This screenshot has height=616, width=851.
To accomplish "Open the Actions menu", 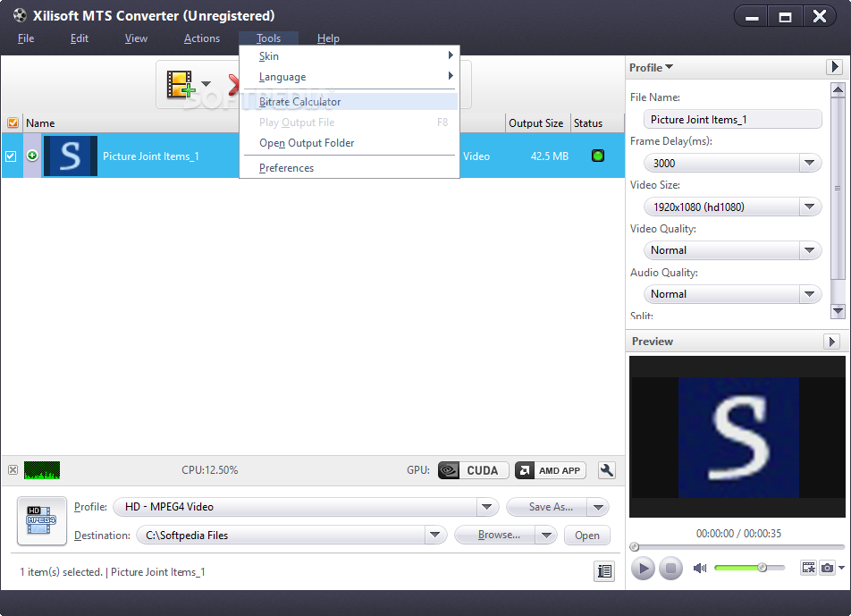I will pos(202,38).
